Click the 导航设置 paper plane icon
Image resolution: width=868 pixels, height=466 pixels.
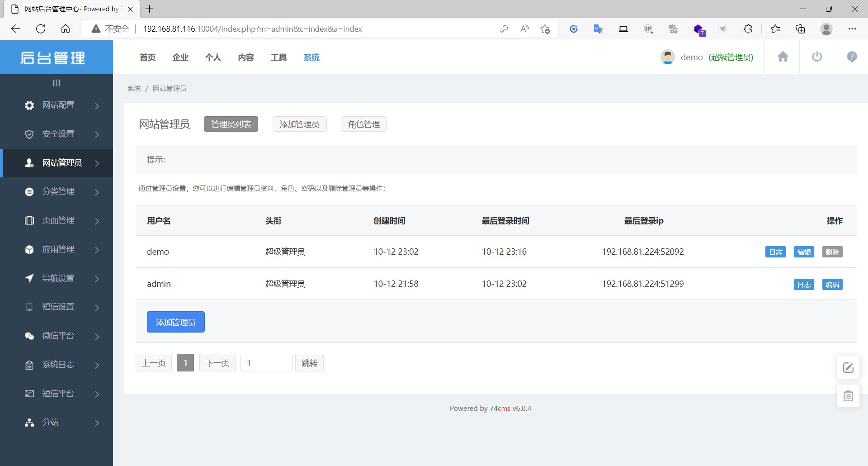(x=29, y=278)
